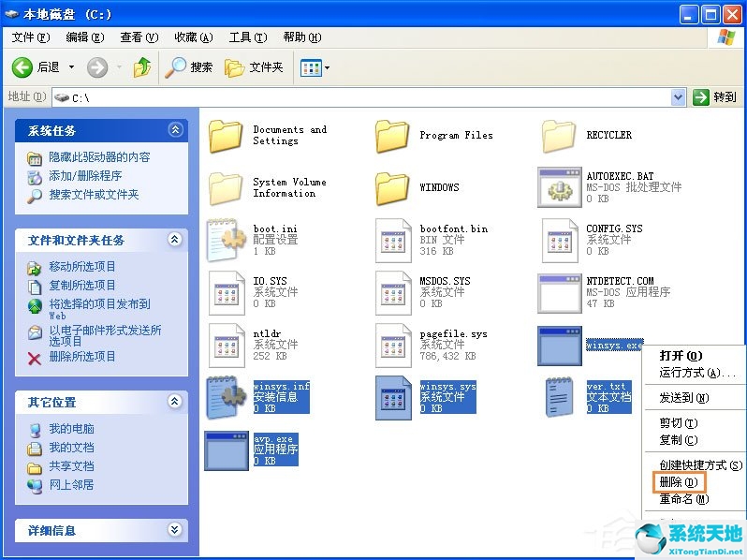
Task: Choose 删除(D) in context menu
Action: [679, 482]
